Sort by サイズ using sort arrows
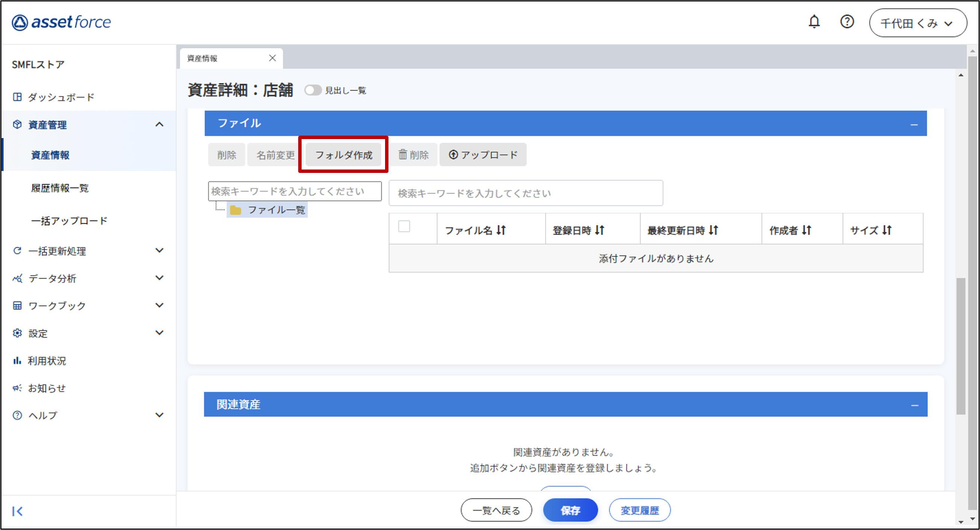 pos(887,230)
